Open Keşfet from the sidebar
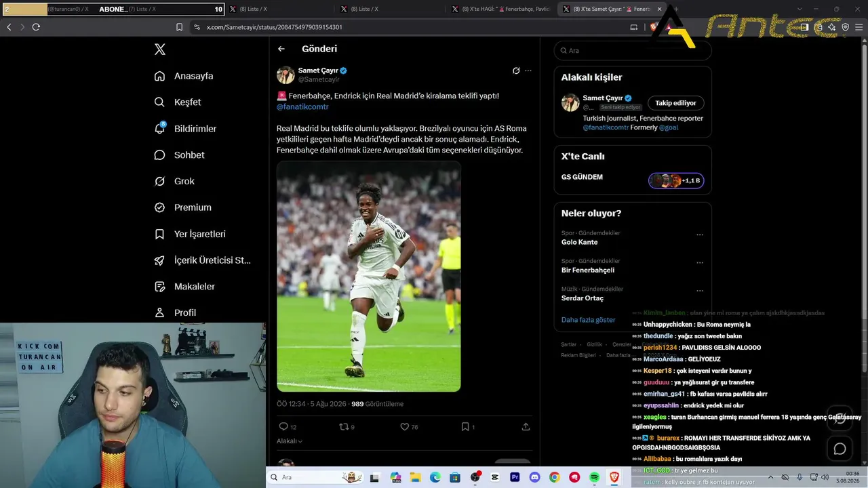Viewport: 868px width, 488px height. tap(178, 102)
